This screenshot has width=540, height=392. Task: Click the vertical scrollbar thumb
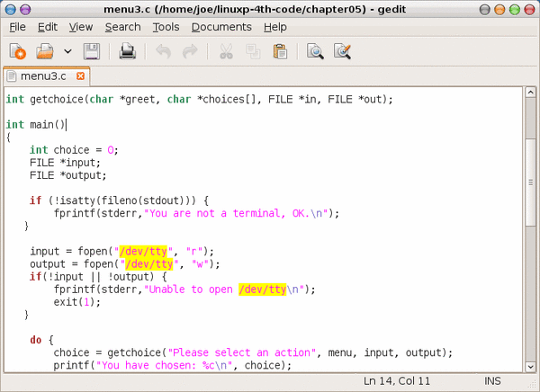click(530, 183)
